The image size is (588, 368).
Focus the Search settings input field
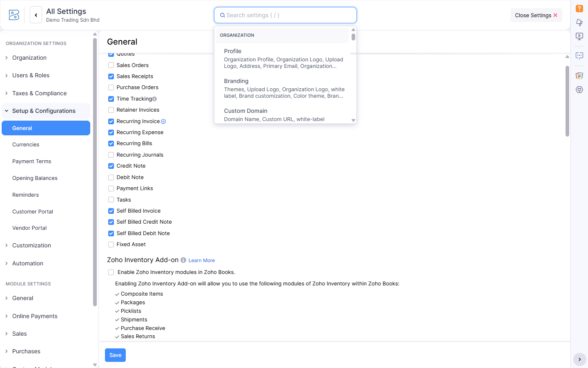point(285,15)
